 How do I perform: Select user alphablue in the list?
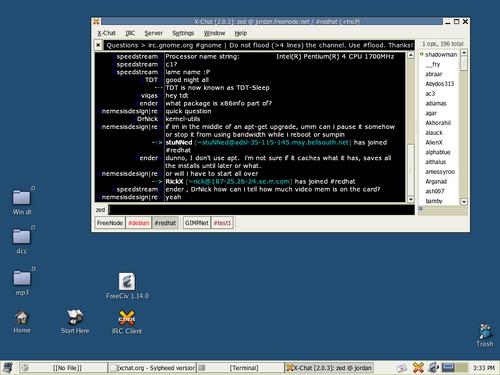tap(437, 152)
